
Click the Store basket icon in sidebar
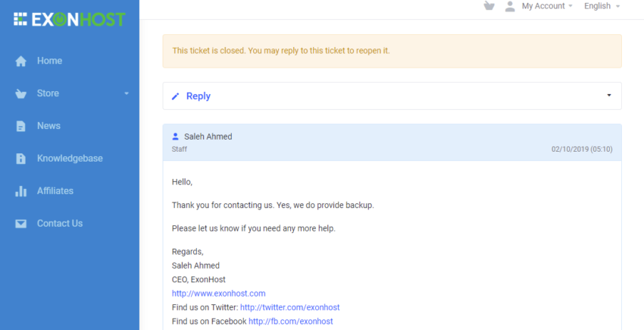click(20, 94)
